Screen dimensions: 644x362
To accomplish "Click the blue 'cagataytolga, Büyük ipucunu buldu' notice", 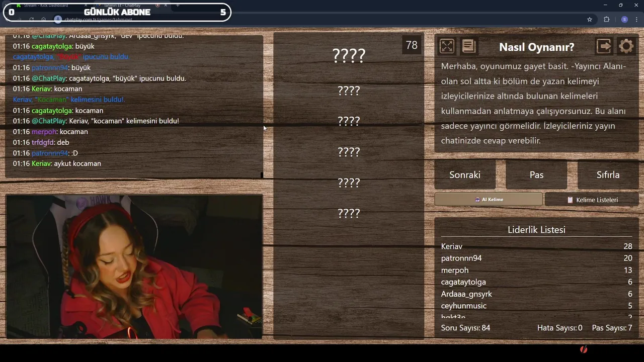I will pos(71,57).
